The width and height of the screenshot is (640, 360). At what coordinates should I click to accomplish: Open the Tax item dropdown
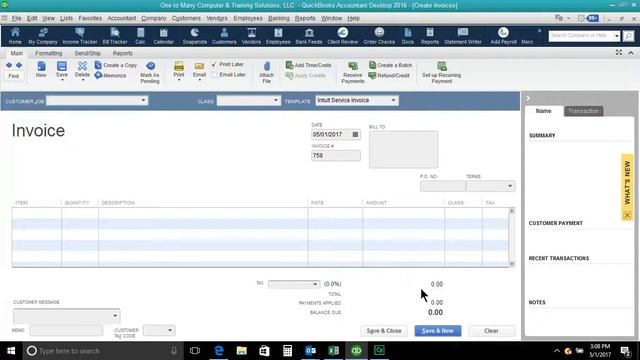coord(315,284)
